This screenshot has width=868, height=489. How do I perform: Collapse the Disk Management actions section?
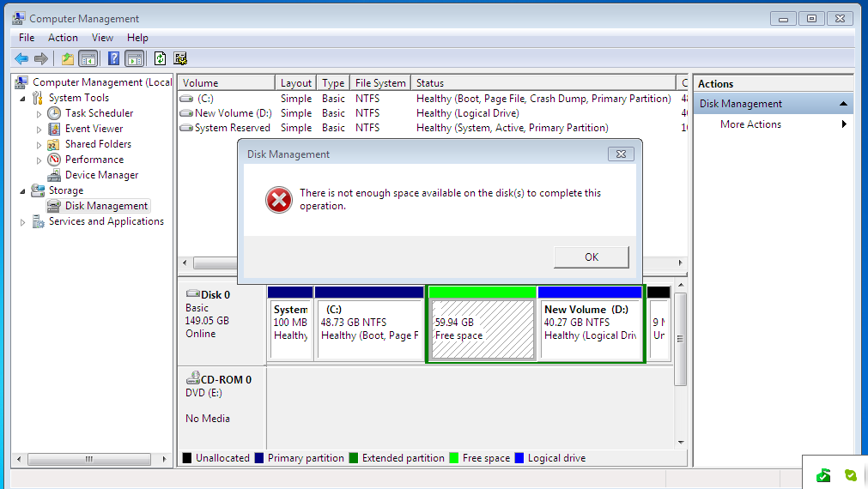pos(843,104)
